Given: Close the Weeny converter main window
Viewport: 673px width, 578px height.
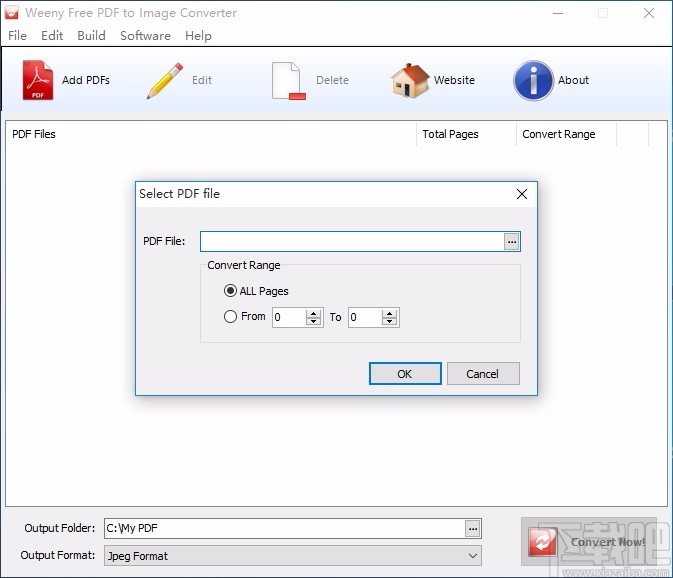Looking at the screenshot, I should point(649,13).
